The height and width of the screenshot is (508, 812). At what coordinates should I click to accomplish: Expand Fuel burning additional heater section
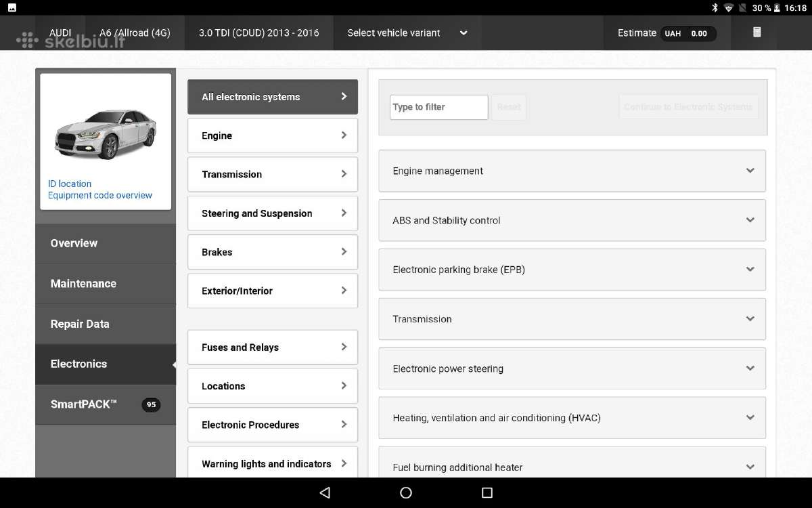coord(572,463)
